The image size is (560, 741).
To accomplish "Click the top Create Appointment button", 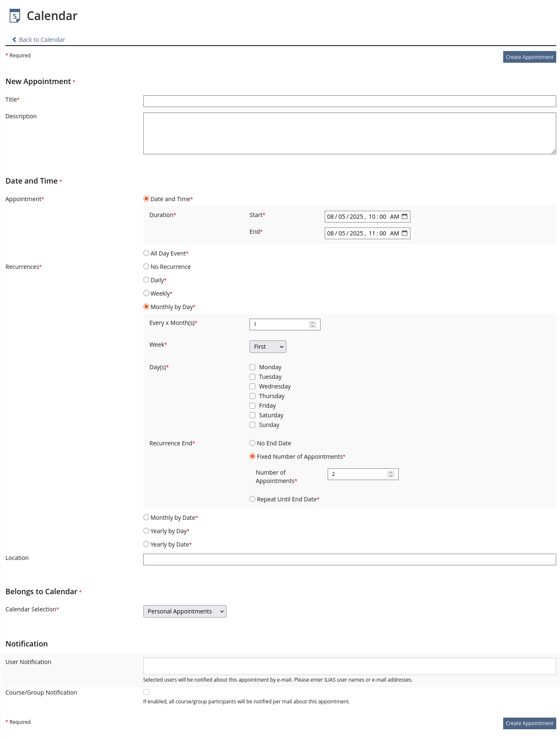I will click(x=529, y=57).
